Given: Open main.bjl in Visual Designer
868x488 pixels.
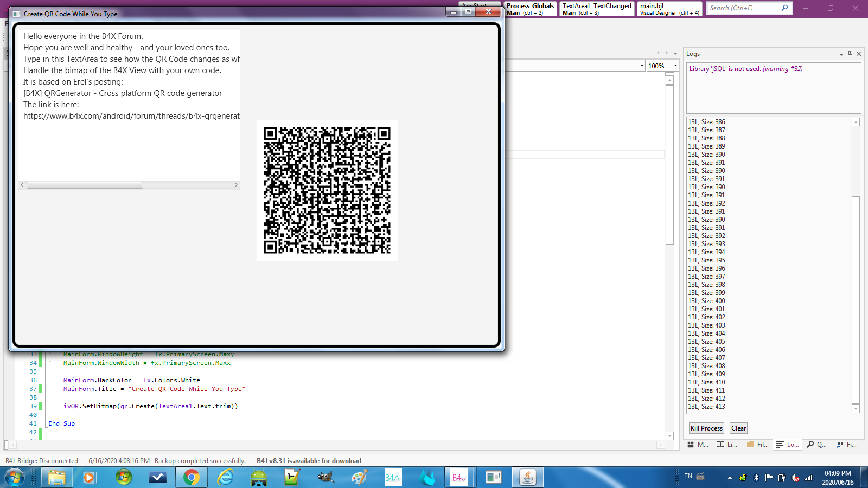Looking at the screenshot, I should (x=669, y=9).
